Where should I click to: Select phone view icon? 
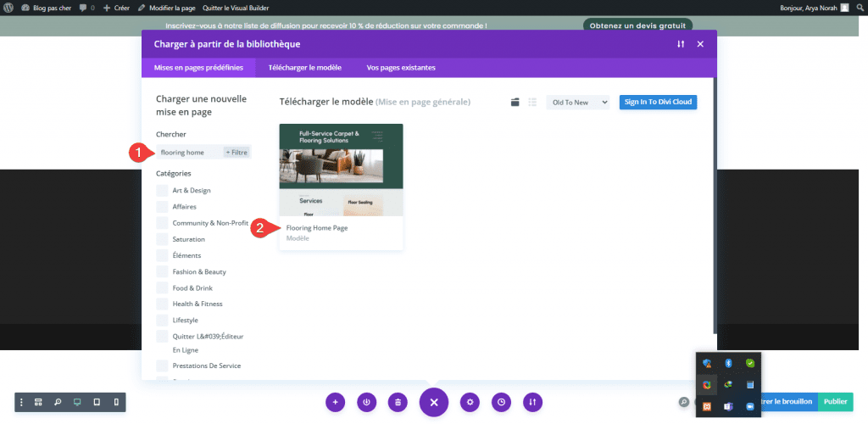pyautogui.click(x=116, y=403)
